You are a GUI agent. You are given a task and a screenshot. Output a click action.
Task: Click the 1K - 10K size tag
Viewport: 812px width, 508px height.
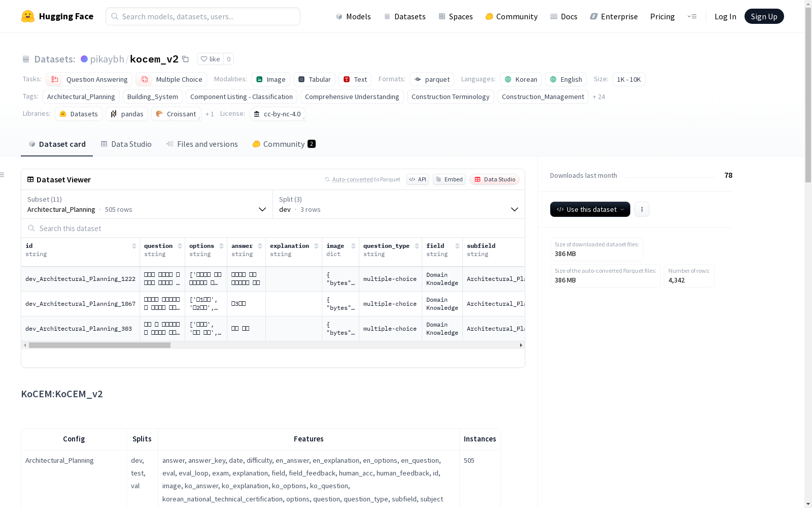629,79
